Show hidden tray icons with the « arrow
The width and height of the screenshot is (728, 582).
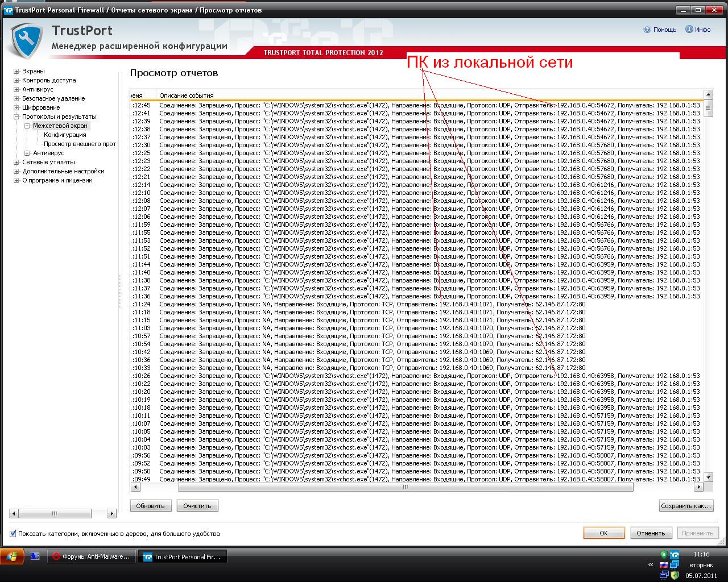tap(651, 565)
